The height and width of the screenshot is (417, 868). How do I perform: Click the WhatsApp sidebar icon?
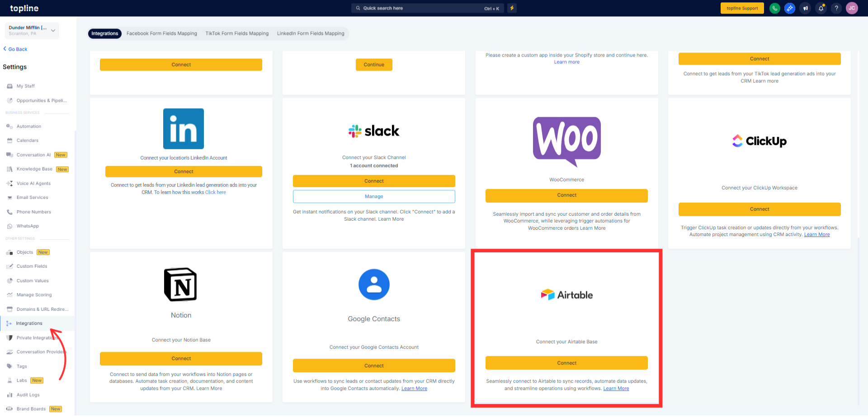click(9, 226)
